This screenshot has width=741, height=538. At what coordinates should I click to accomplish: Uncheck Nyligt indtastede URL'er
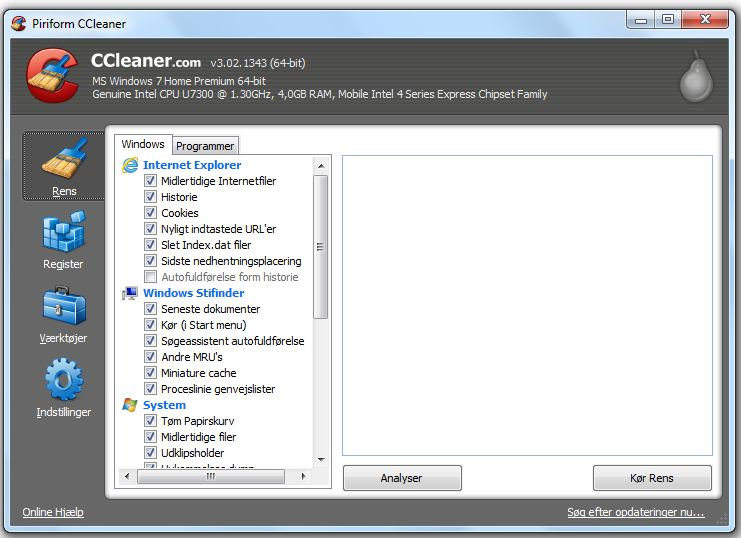[x=150, y=229]
